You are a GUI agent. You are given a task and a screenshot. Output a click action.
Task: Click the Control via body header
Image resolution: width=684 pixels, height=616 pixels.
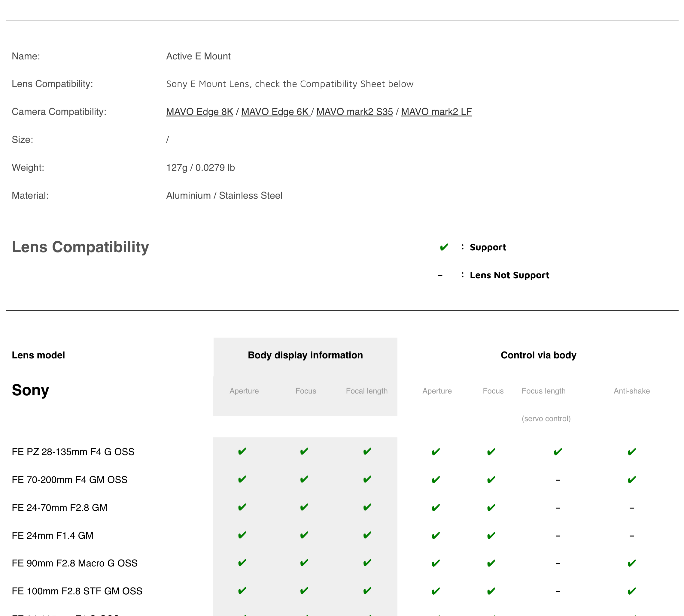(x=538, y=355)
